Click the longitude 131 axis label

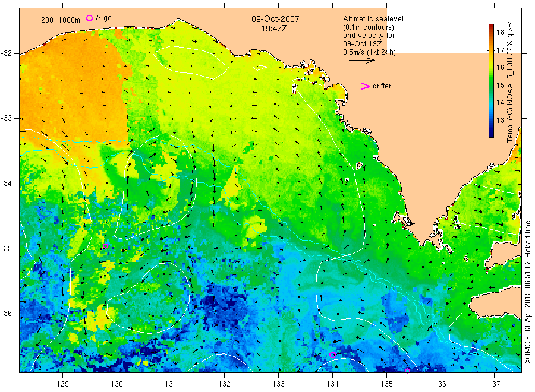171,384
